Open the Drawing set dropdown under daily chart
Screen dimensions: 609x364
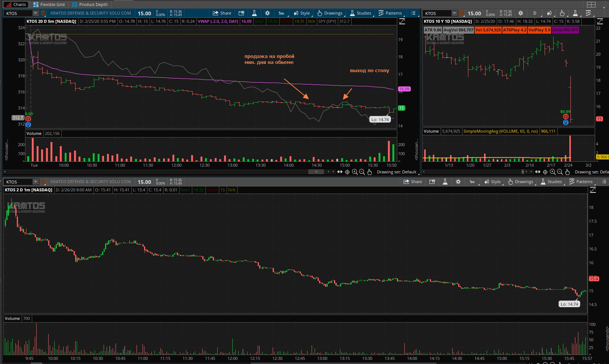[x=592, y=172]
